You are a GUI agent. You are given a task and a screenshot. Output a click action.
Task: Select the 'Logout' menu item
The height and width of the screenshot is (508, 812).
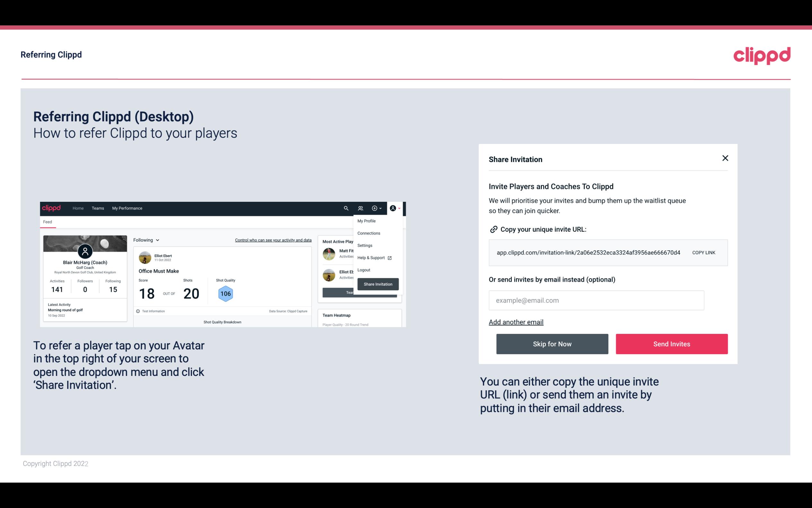click(x=363, y=270)
